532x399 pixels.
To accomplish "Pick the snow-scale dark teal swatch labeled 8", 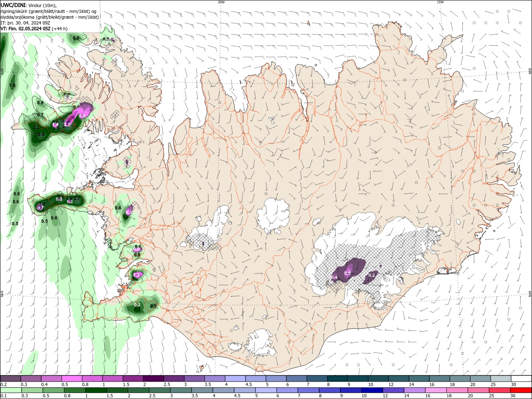I will [x=337, y=379].
